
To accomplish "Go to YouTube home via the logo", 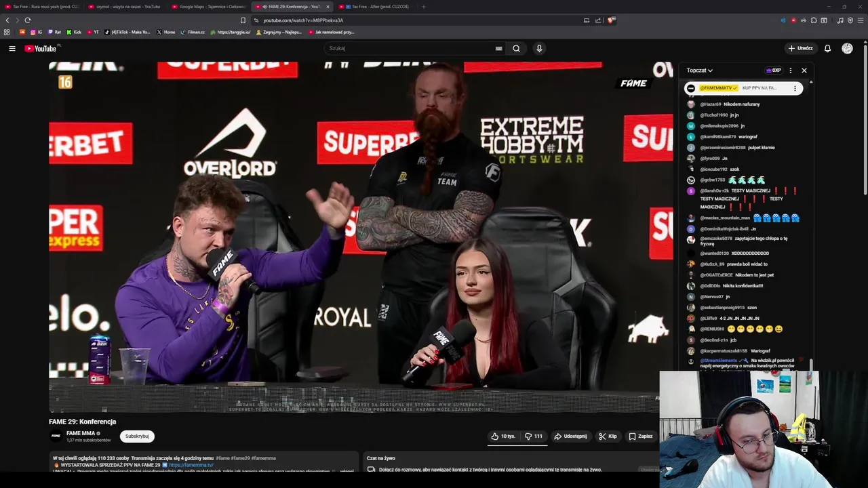I will click(42, 48).
